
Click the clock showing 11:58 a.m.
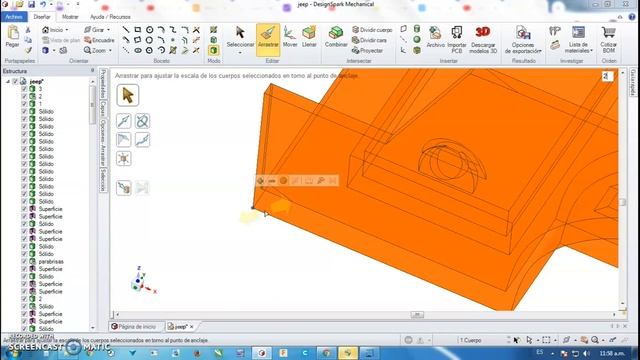611,353
